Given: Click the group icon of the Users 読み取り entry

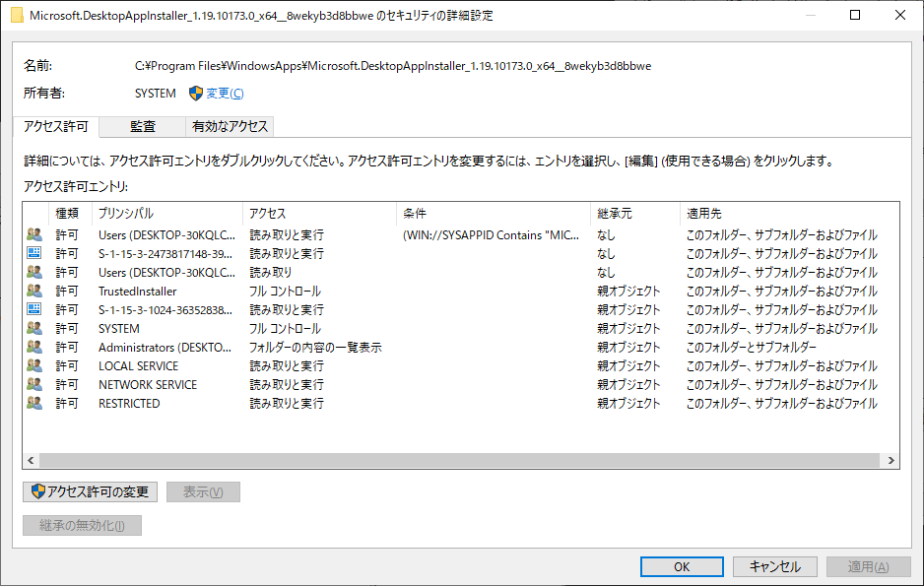Looking at the screenshot, I should coord(34,272).
